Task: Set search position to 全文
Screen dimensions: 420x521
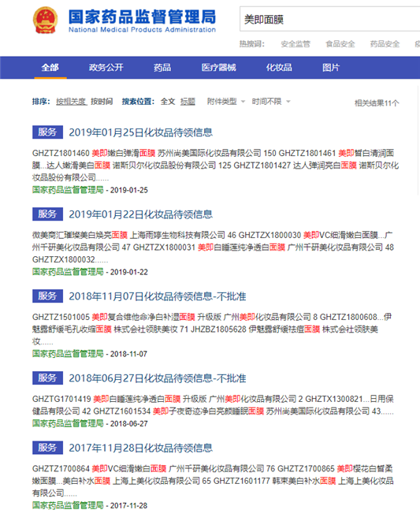Action: point(168,102)
